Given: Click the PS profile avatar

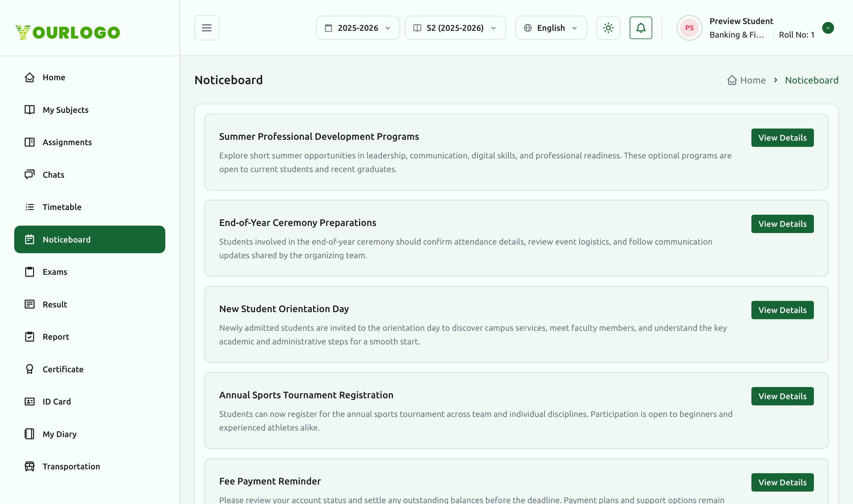Looking at the screenshot, I should pos(689,28).
